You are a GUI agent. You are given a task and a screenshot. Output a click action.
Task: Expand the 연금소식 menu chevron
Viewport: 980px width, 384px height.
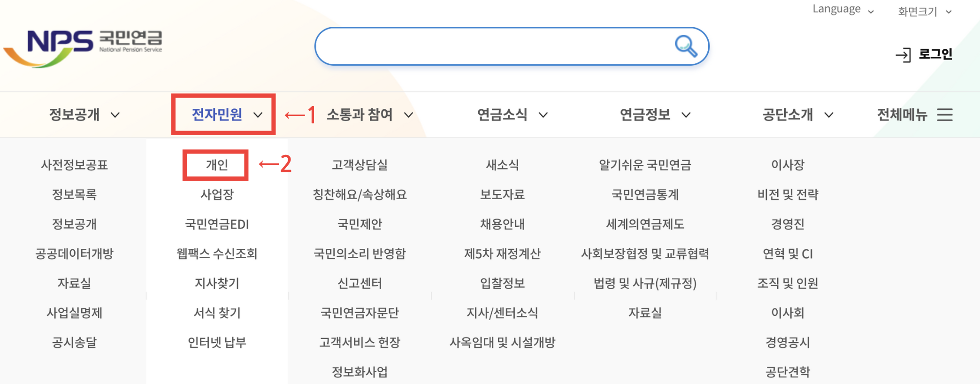544,115
